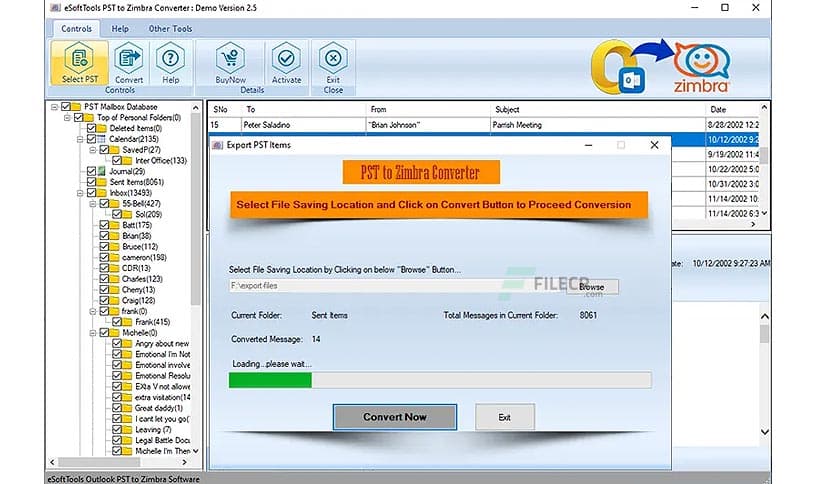Click the Exit button in export dialog
Screen dimensions: 836x484
pos(504,417)
